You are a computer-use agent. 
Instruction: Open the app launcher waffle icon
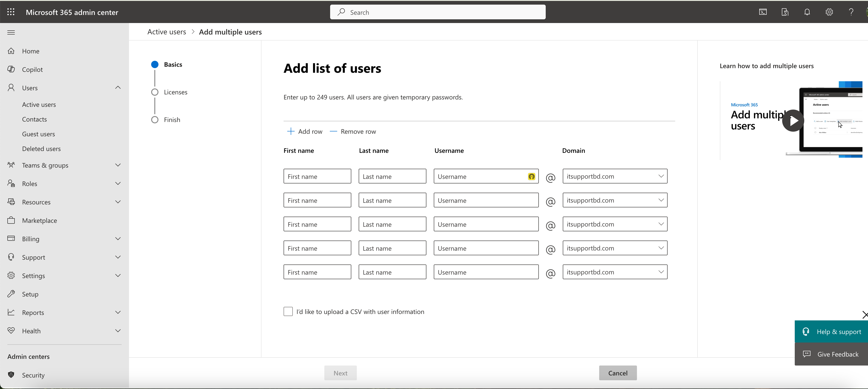tap(11, 12)
